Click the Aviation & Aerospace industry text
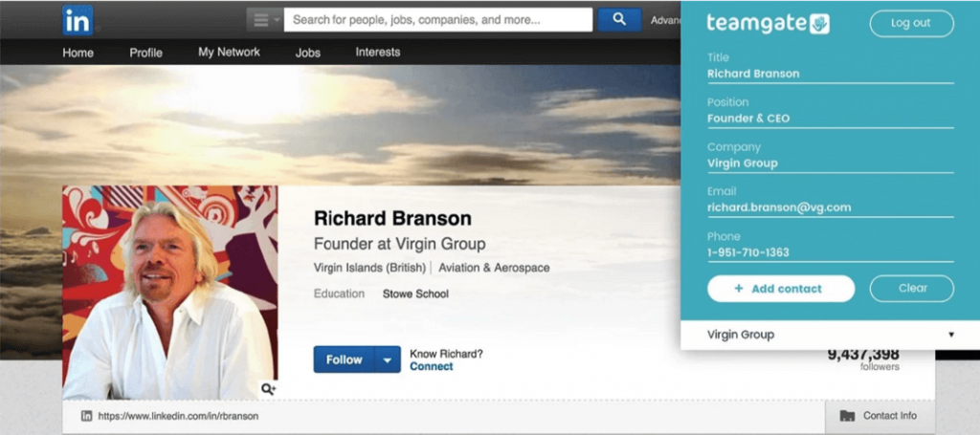Viewport: 980px width, 435px height. [x=495, y=268]
